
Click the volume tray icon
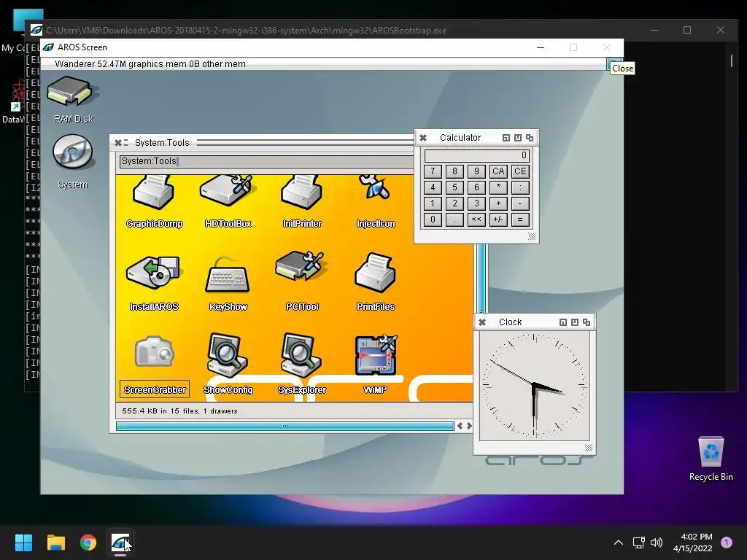click(x=657, y=542)
